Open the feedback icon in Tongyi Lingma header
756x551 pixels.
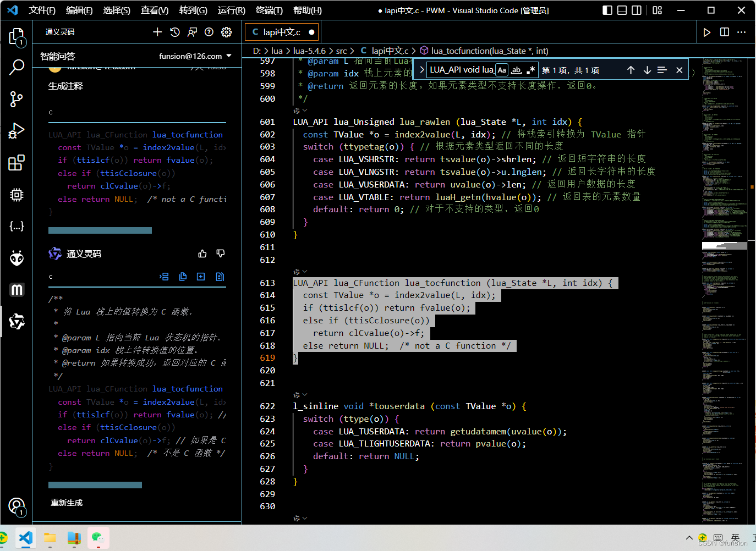(x=192, y=32)
